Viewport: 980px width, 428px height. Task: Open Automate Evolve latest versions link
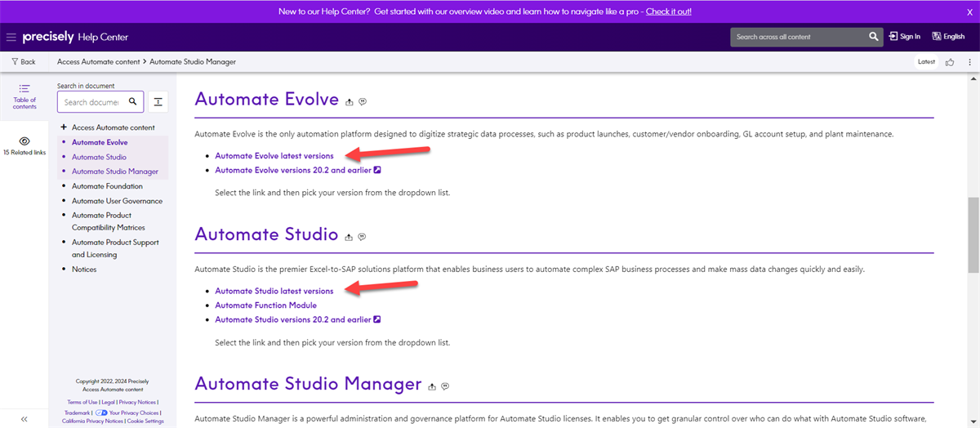point(274,155)
